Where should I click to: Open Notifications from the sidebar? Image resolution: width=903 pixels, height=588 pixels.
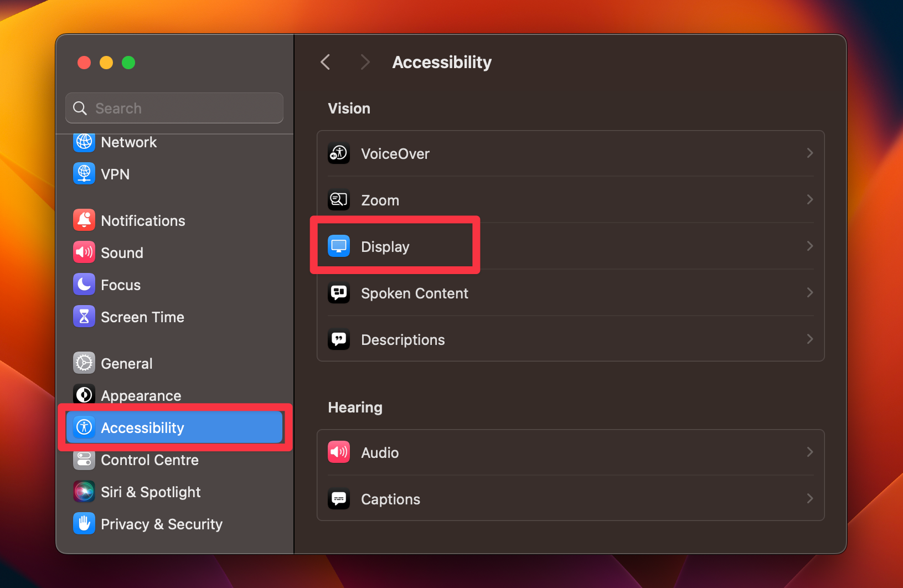[x=84, y=220]
